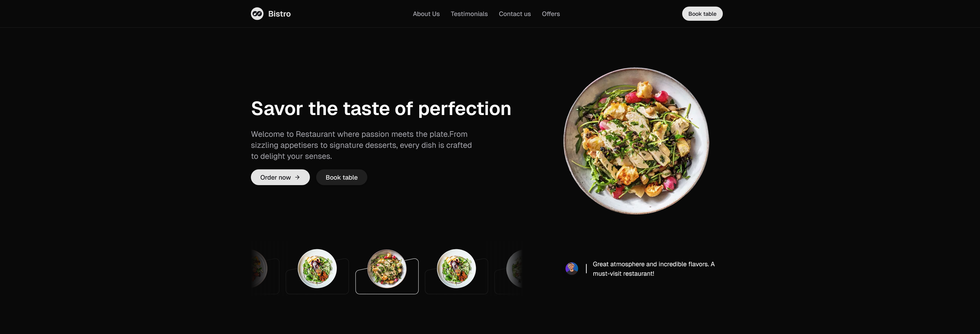Click the dark Book table hero button
The width and height of the screenshot is (980, 334).
coord(341,177)
